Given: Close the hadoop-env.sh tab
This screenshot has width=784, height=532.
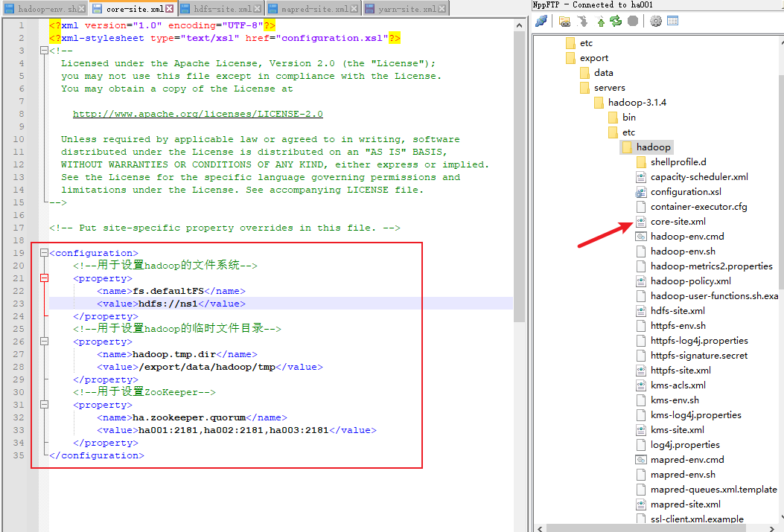Looking at the screenshot, I should [81, 8].
